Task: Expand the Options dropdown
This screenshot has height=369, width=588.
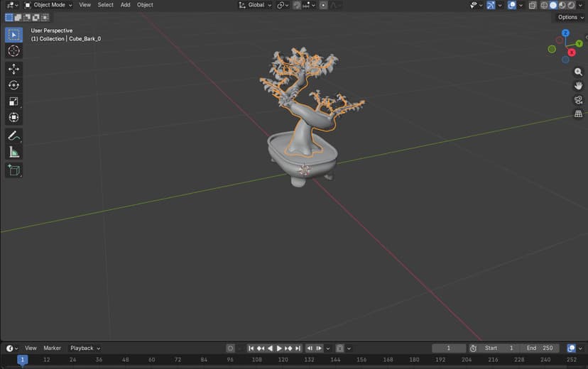Action: click(571, 17)
